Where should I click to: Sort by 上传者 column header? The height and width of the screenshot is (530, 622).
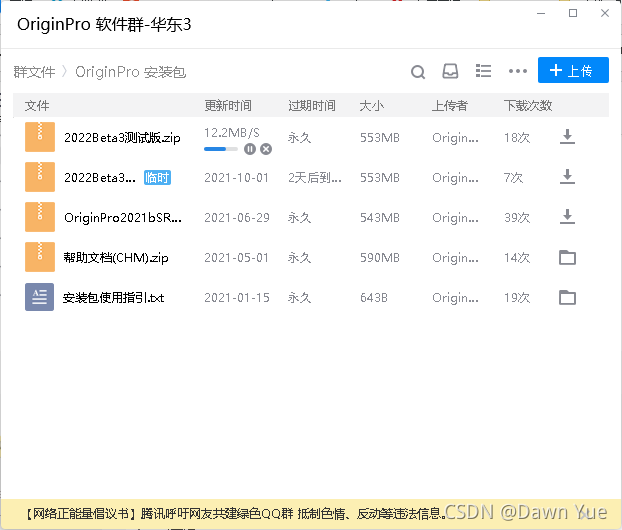click(450, 106)
